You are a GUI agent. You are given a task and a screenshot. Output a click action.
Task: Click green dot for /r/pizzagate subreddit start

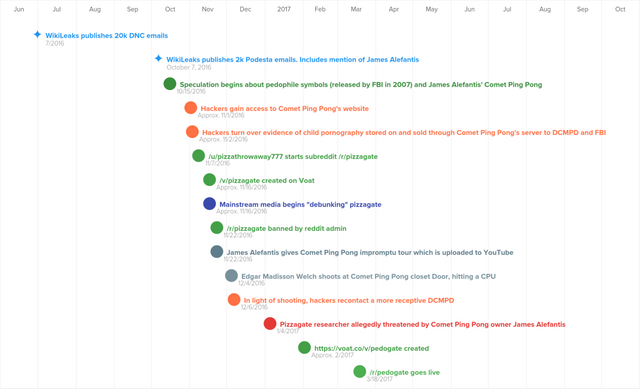[198, 156]
